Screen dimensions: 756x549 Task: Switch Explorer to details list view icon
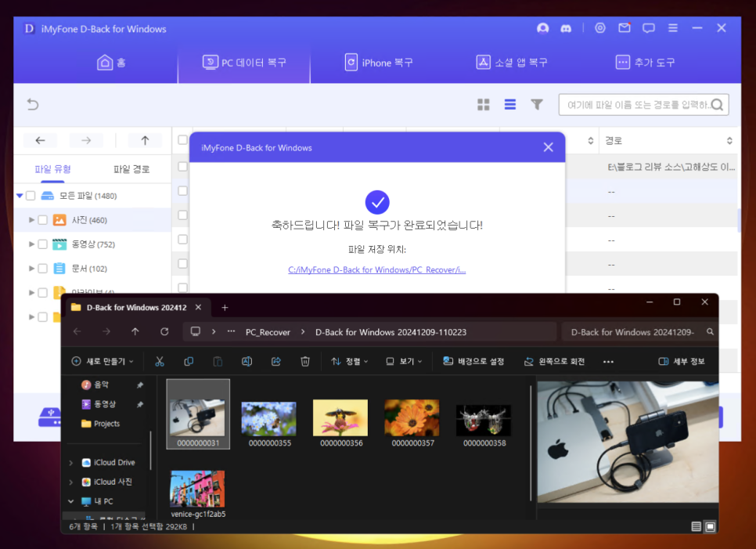[696, 526]
